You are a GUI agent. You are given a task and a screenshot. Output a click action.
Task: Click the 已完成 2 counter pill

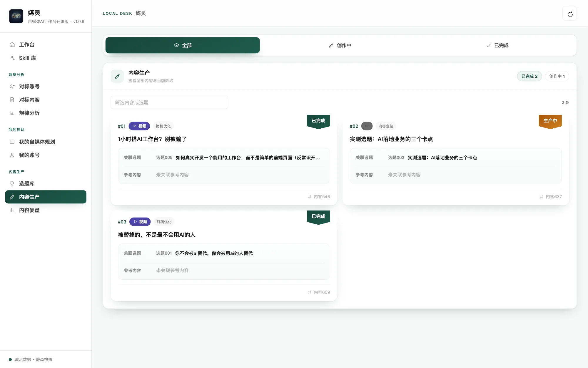[x=529, y=76]
